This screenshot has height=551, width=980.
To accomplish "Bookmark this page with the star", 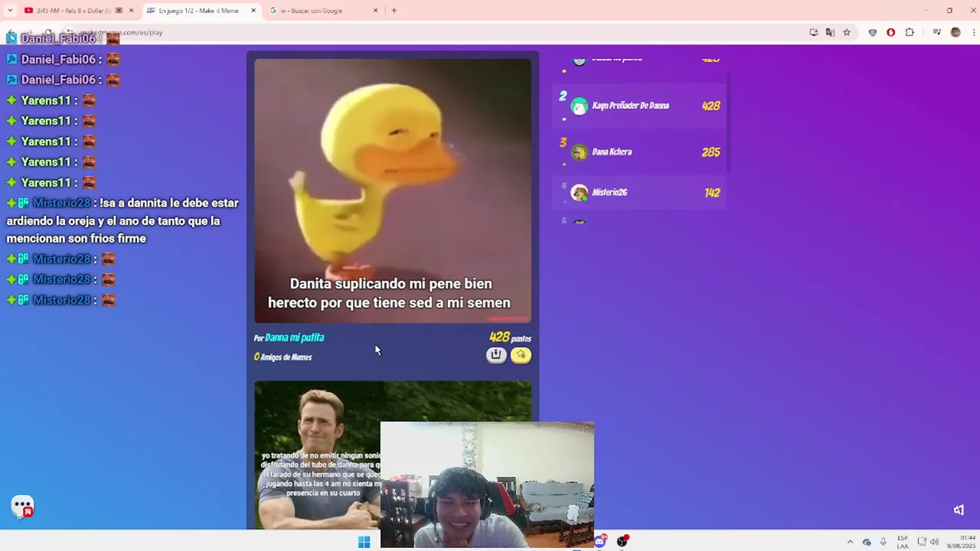I will (x=847, y=32).
